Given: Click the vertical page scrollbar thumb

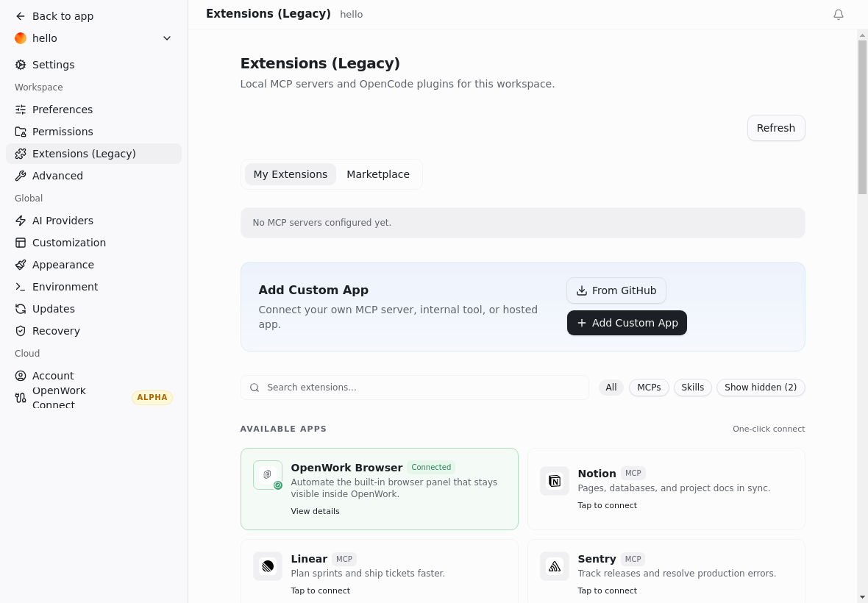Looking at the screenshot, I should click(862, 117).
